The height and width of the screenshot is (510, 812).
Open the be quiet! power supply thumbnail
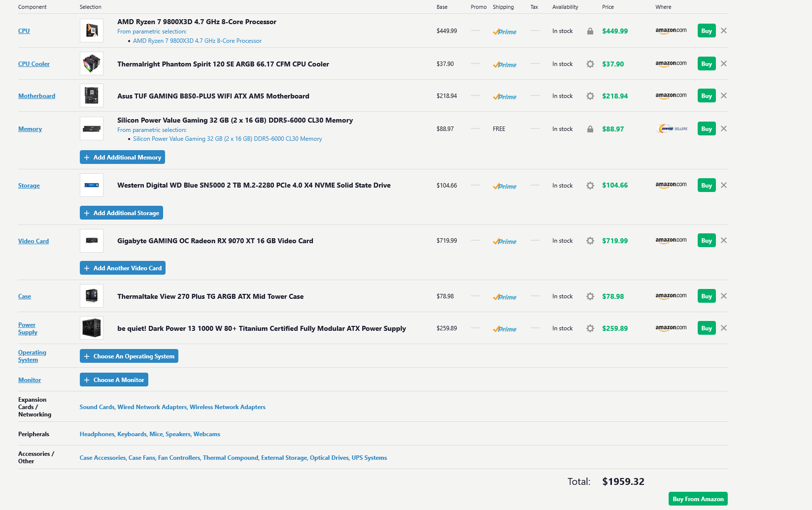[x=92, y=328]
